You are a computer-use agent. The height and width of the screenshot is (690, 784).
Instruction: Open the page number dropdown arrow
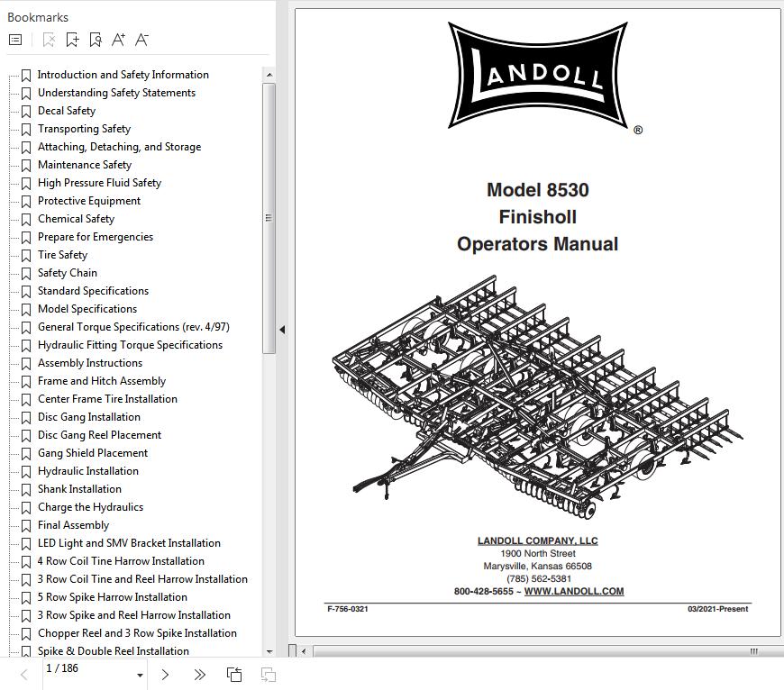140,676
